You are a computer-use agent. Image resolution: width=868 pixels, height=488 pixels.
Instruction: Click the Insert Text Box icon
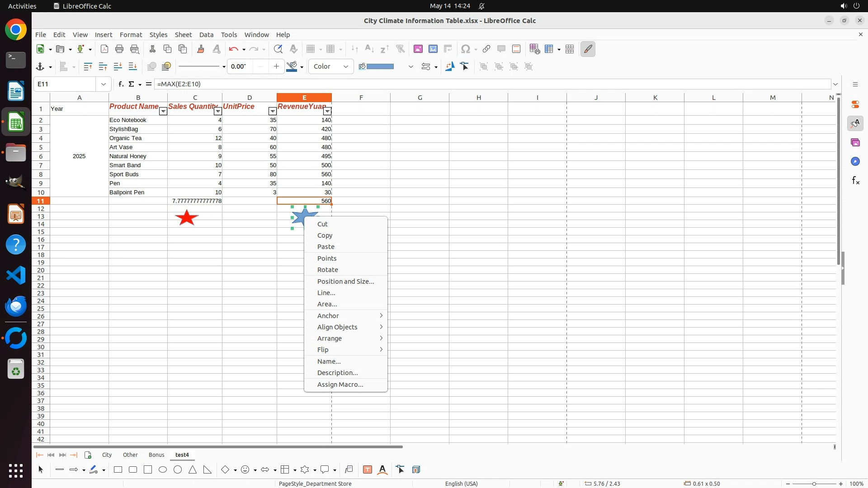[368, 470]
